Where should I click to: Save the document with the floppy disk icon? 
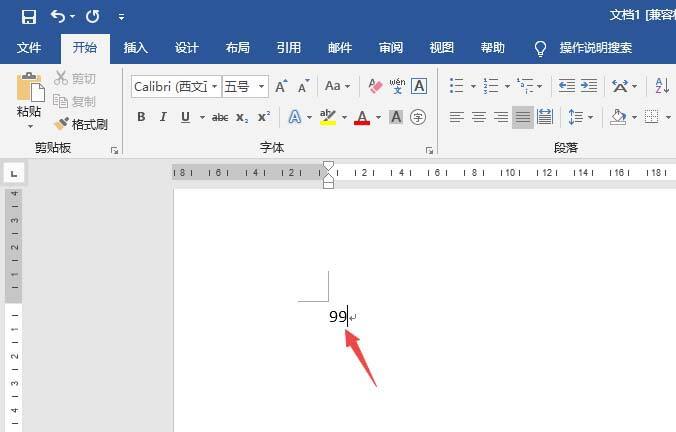[x=29, y=17]
